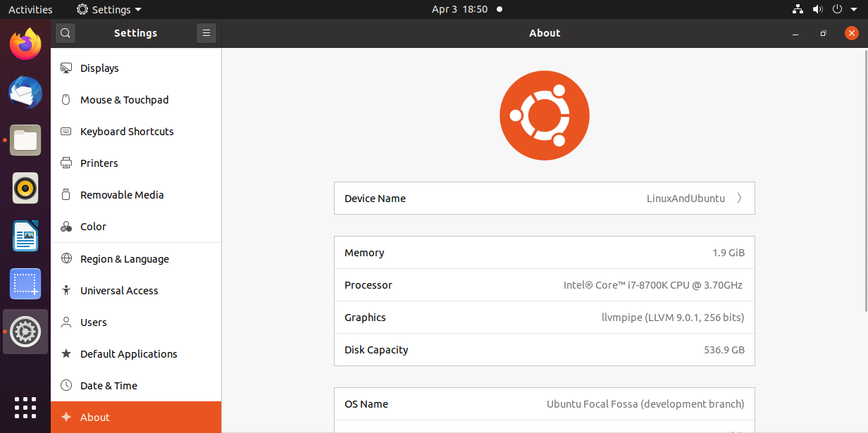Click the Mouse & Touchpad entry
This screenshot has width=868, height=433.
pyautogui.click(x=125, y=99)
